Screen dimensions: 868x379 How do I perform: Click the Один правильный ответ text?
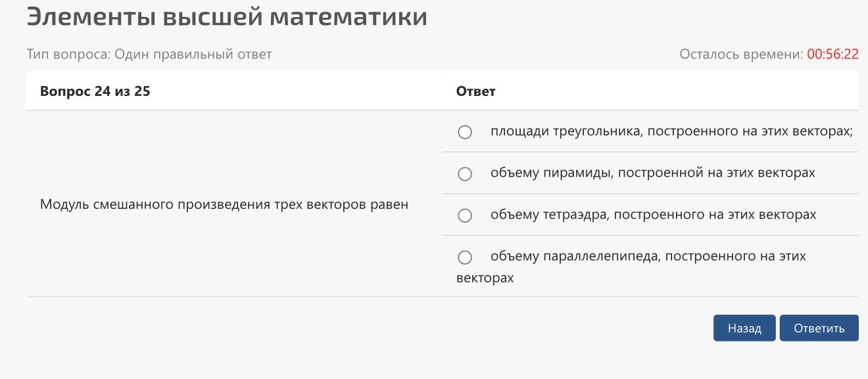click(193, 55)
